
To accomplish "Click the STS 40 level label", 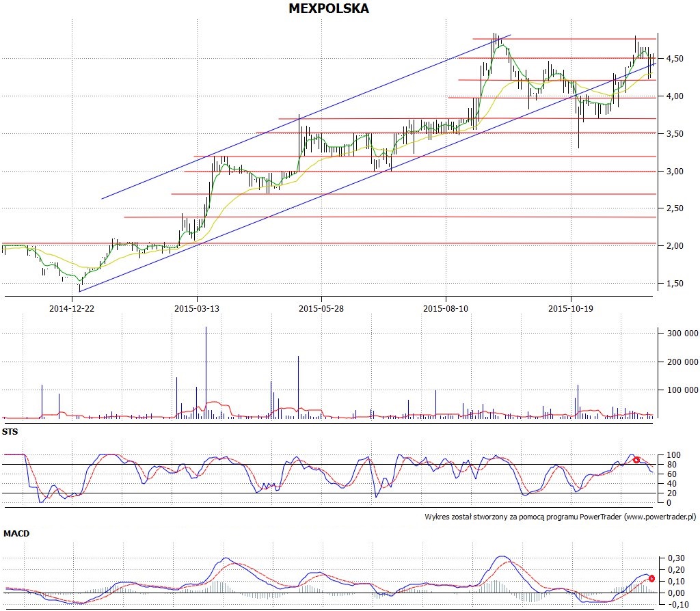I will tap(671, 483).
